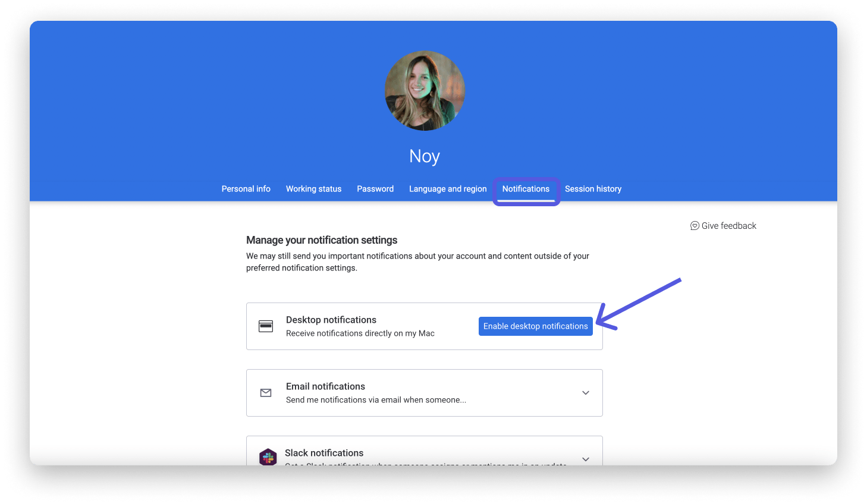Expand the Slack notifications chevron

586,459
